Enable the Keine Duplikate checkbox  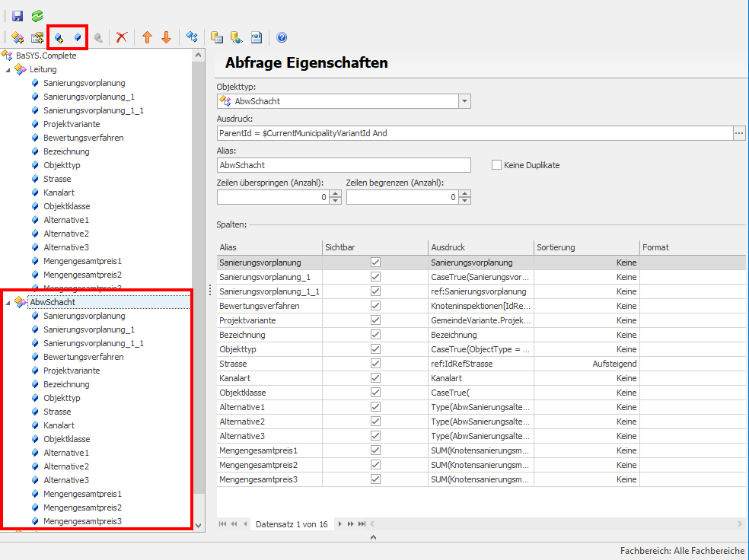click(x=497, y=165)
